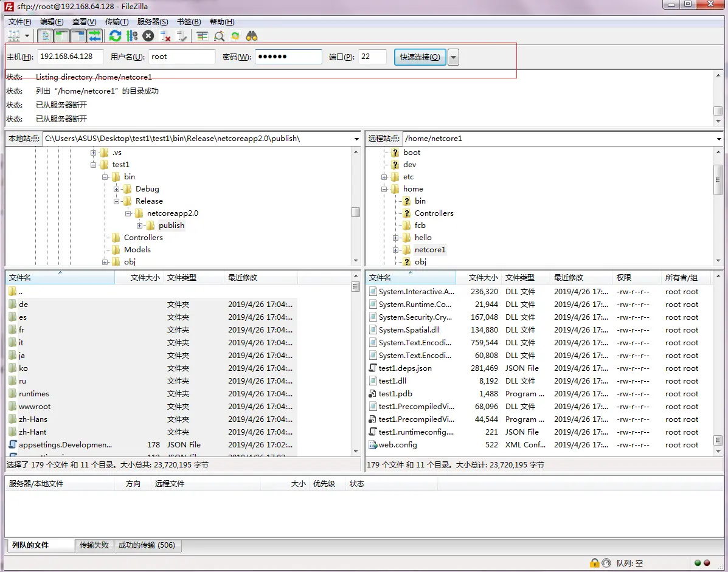
Task: Toggle transfer queue display
Action: 95,36
